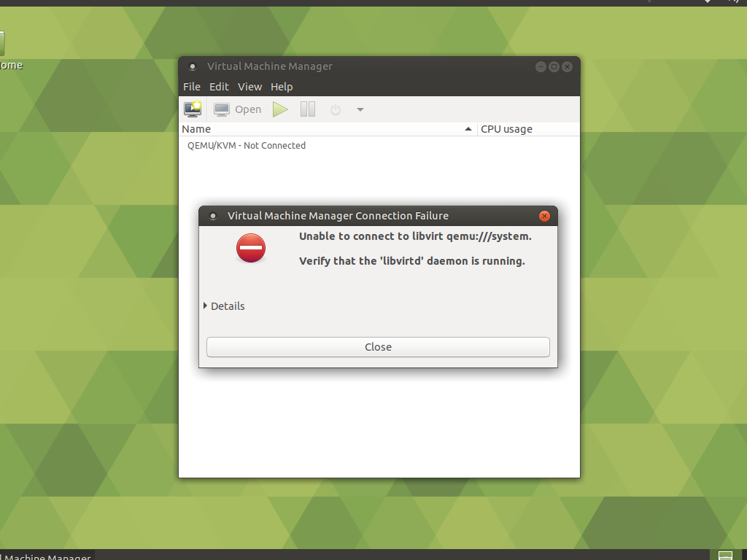The image size is (747, 560).
Task: Open the graphical console icon
Action: (x=220, y=109)
